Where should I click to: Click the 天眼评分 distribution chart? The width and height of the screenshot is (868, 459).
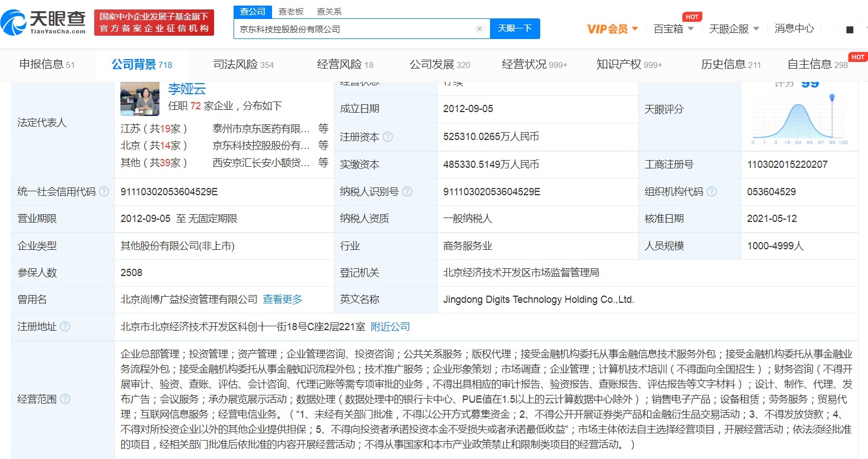(x=799, y=119)
